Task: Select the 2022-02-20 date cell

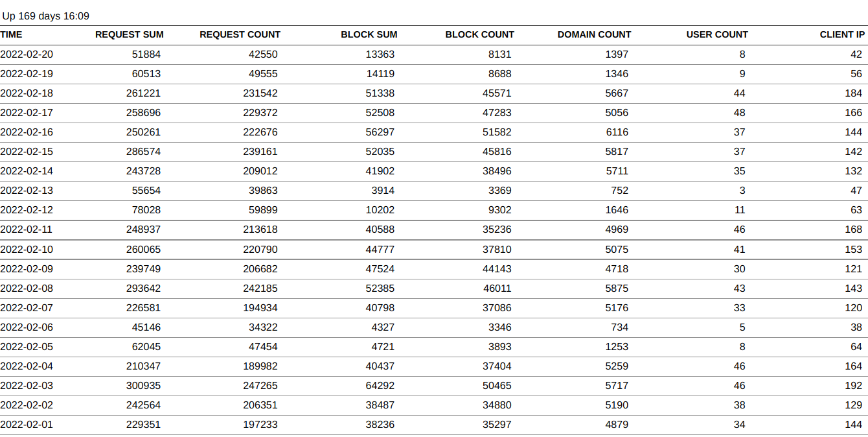Action: tap(27, 54)
